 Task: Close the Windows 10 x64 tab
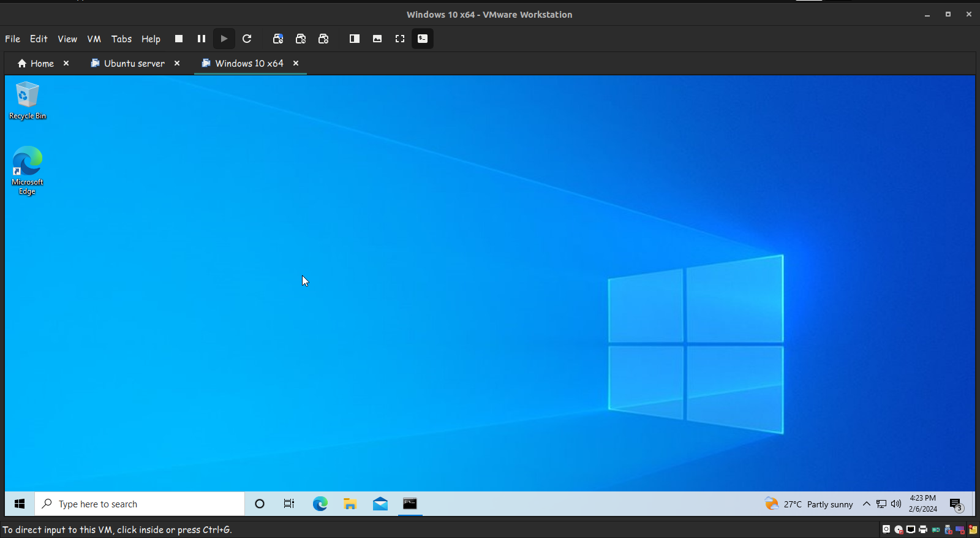(296, 63)
